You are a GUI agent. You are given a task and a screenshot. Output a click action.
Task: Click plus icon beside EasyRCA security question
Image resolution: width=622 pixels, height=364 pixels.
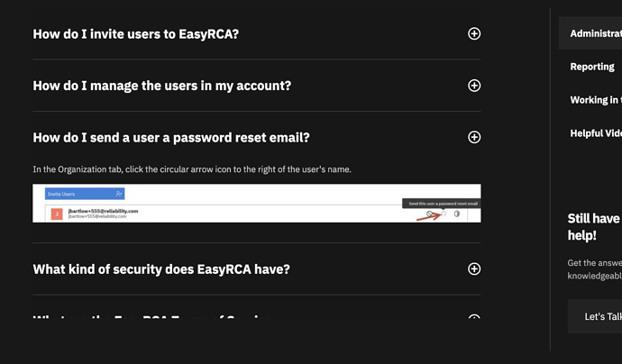point(474,268)
